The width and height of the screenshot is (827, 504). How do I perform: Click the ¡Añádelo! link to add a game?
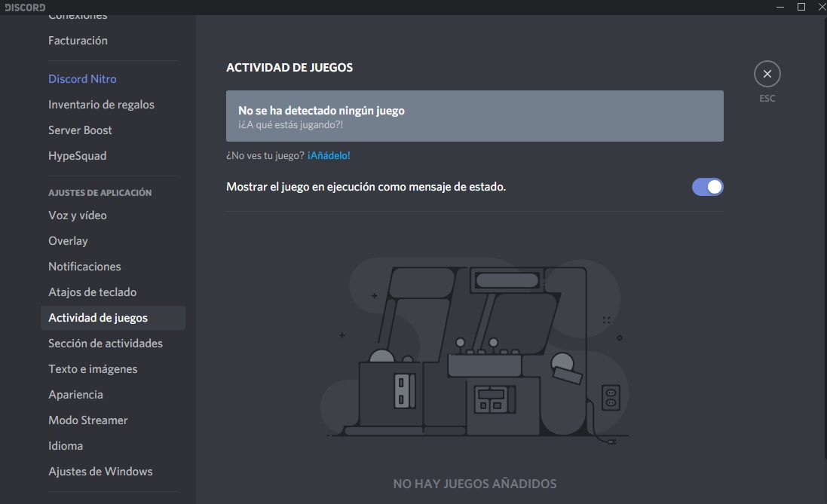coord(329,156)
